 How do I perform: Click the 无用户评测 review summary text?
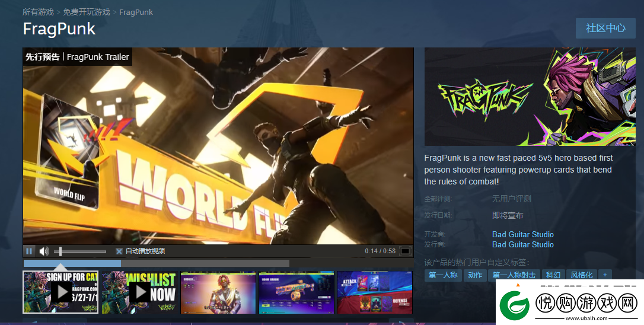511,199
